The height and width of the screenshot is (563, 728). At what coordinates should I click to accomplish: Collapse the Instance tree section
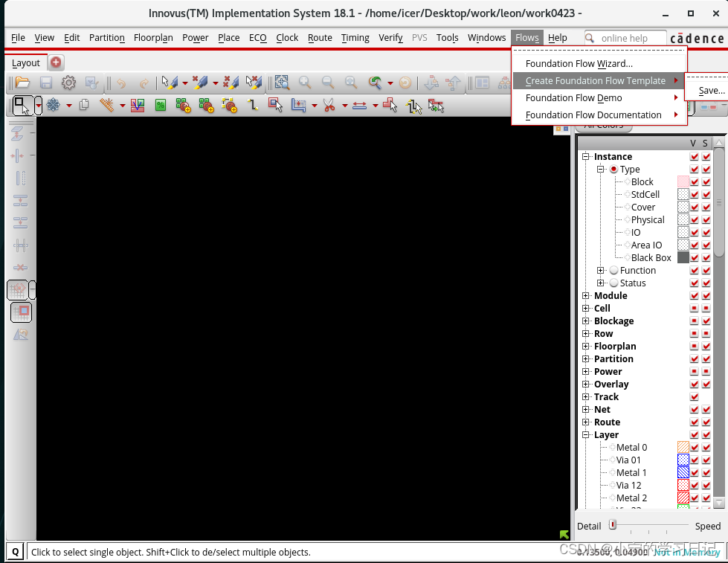584,156
